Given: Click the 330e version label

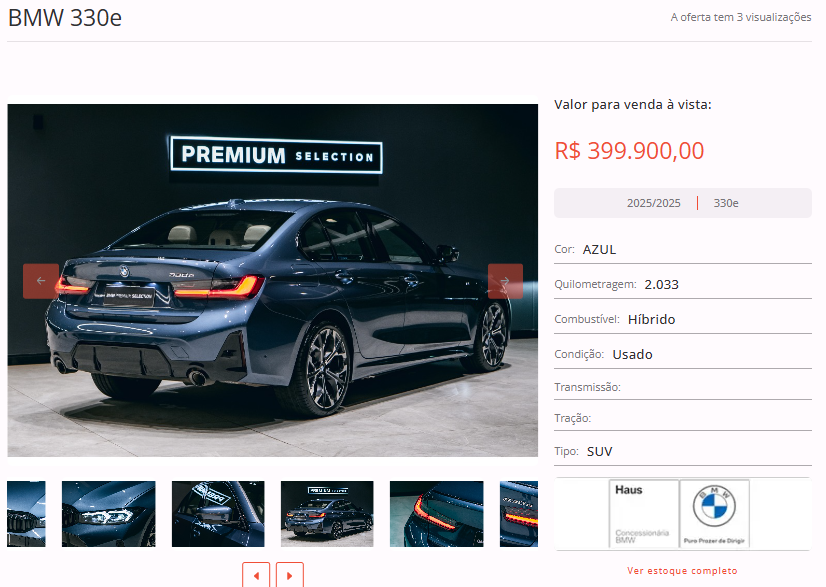Looking at the screenshot, I should tap(726, 203).
